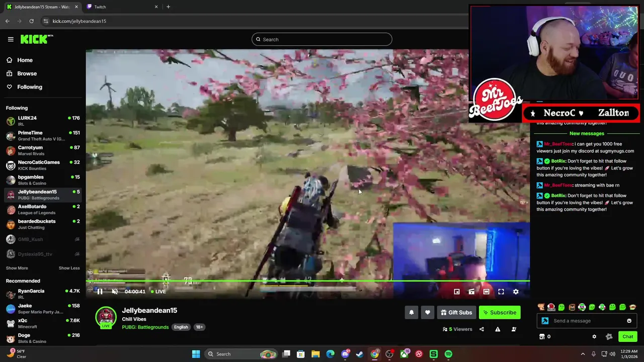Click the Gift Subs button
The height and width of the screenshot is (362, 644).
tap(456, 313)
